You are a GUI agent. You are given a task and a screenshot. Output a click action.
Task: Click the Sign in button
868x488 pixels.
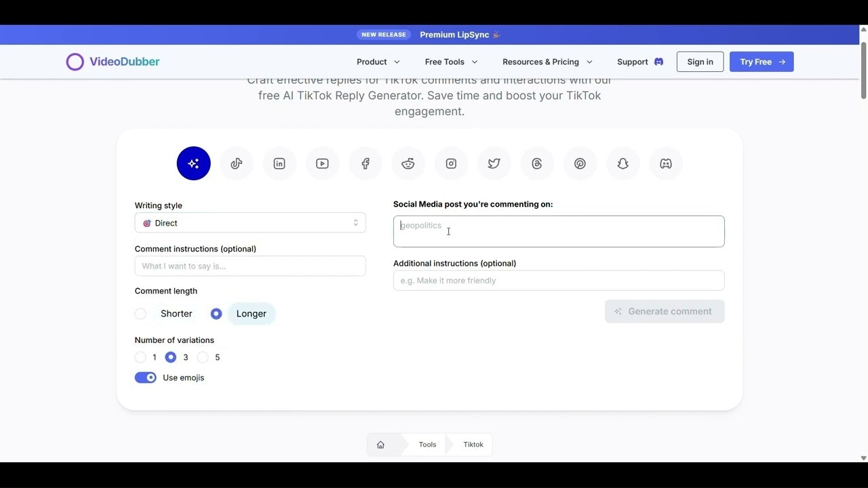(x=700, y=62)
